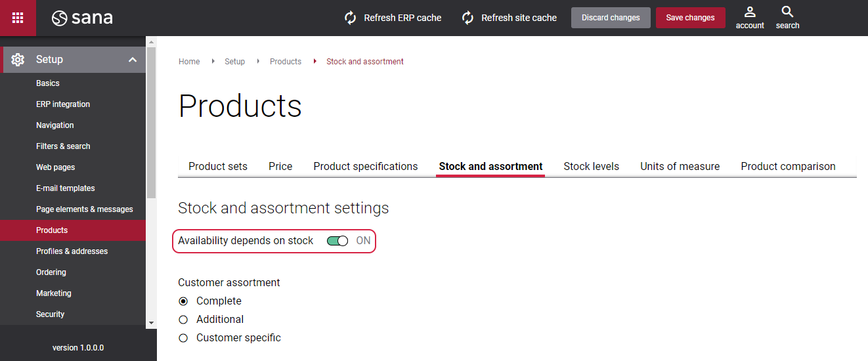The width and height of the screenshot is (868, 361).
Task: Switch to the Stock levels tab
Action: tap(591, 166)
